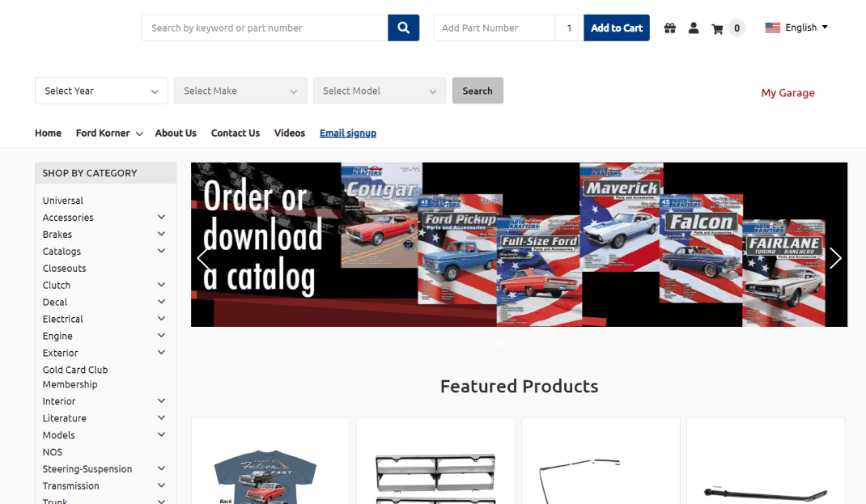Go to the next banner slide arrow
The image size is (866, 504).
835,258
